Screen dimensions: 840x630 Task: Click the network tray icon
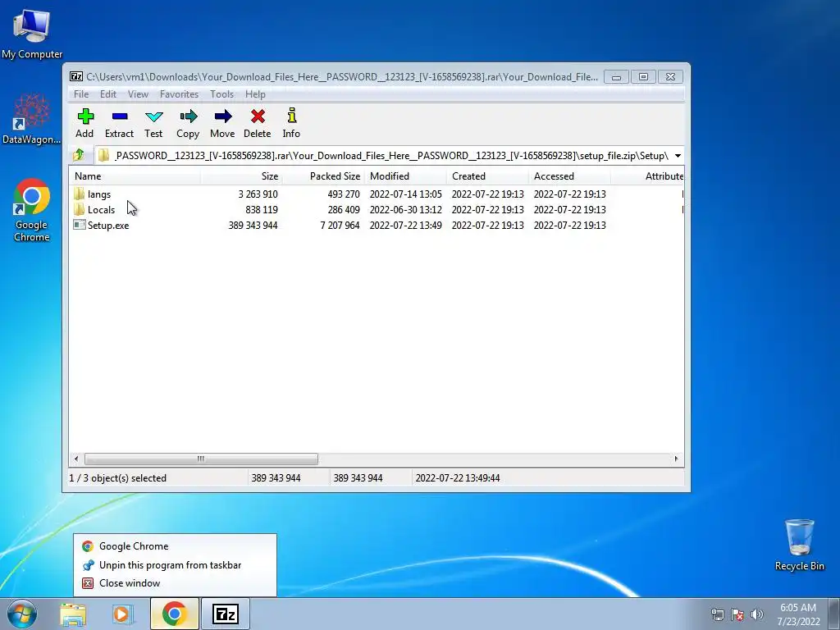(717, 614)
